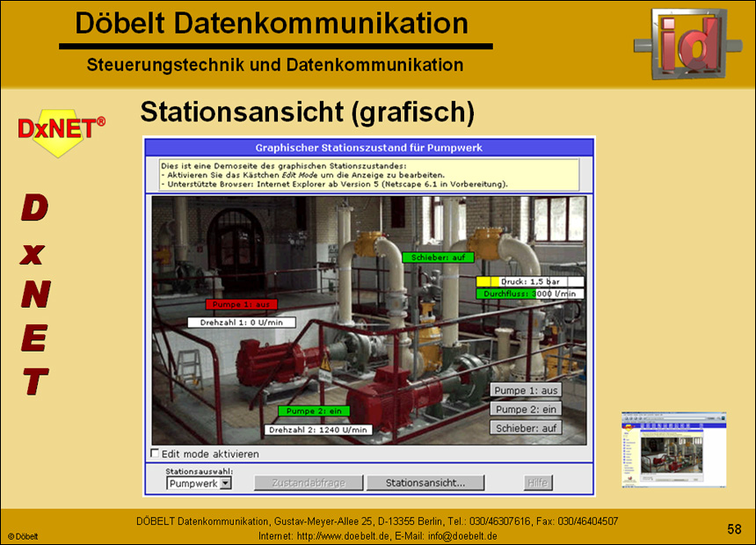The height and width of the screenshot is (545, 756).
Task: Click the red 'id' company logo
Action: click(688, 44)
